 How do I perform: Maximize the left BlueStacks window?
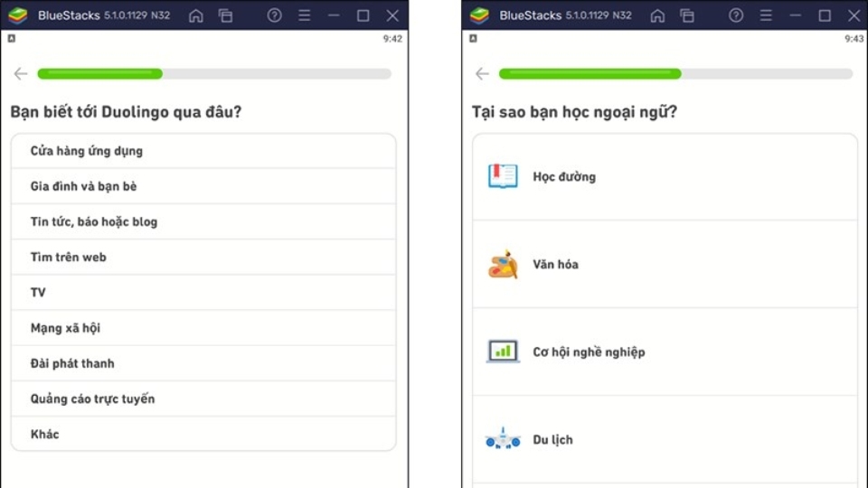coord(363,15)
